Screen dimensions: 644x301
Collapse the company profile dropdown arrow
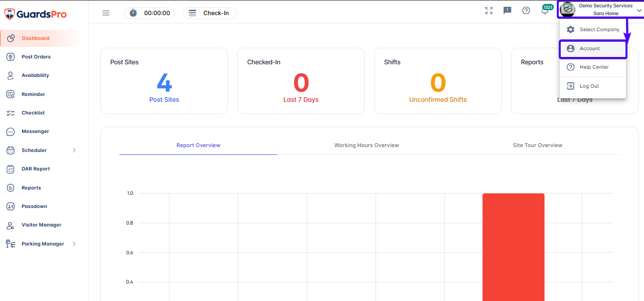(639, 10)
